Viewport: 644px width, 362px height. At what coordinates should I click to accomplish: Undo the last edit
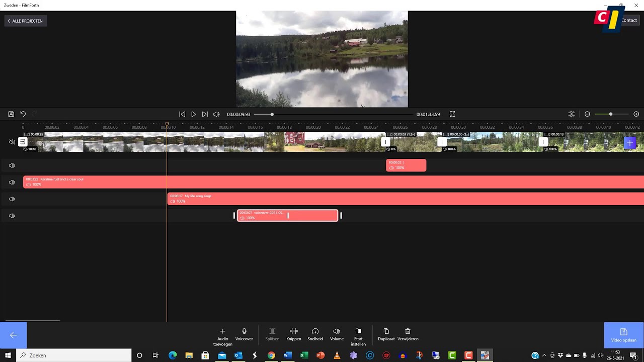(x=23, y=114)
